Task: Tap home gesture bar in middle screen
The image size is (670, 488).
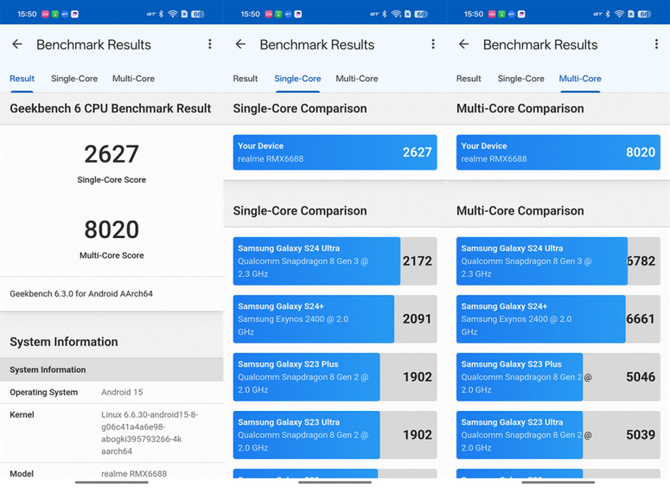Action: 335,482
